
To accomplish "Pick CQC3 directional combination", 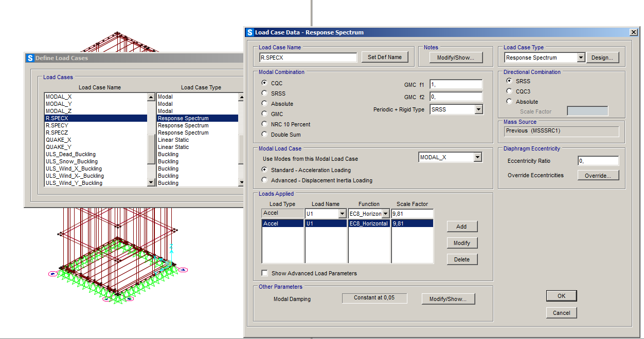I will (x=510, y=91).
